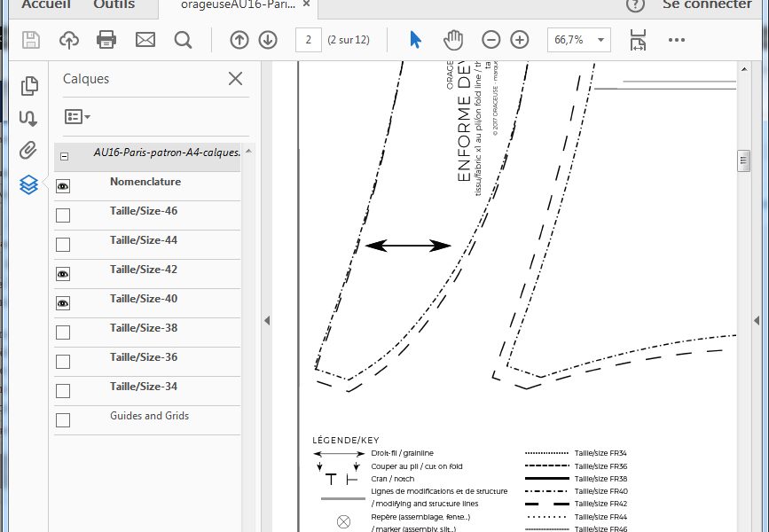769x532 pixels.
Task: Select the Nomenclature layer name
Action: click(x=145, y=182)
